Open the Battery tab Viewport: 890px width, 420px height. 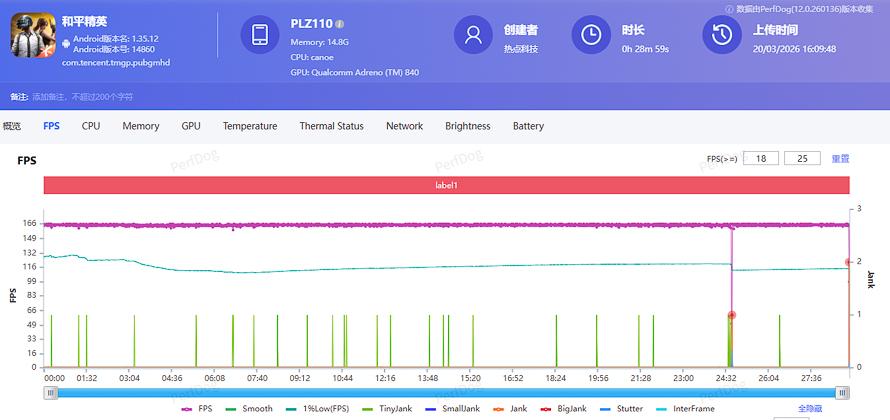click(x=528, y=126)
